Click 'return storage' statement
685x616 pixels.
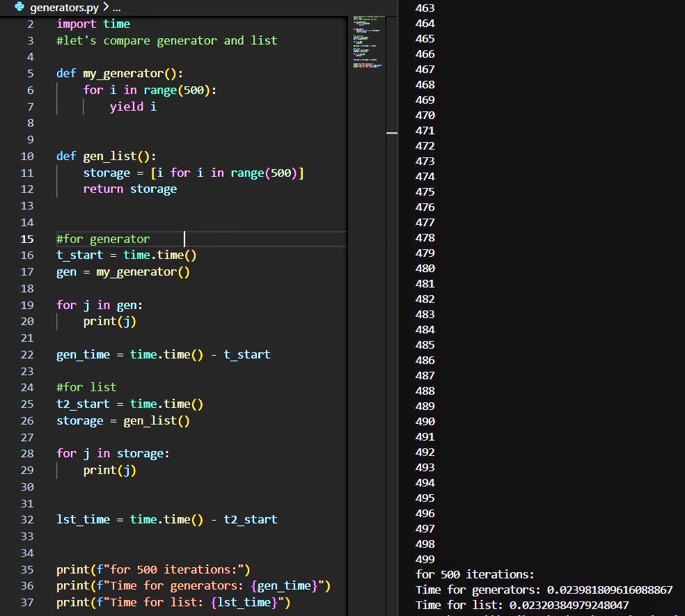click(x=129, y=189)
